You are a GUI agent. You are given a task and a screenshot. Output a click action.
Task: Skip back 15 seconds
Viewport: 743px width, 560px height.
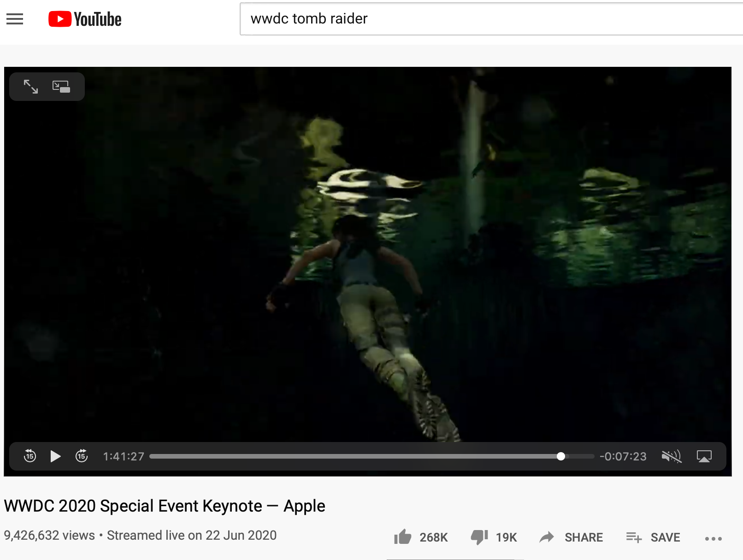pos(30,456)
